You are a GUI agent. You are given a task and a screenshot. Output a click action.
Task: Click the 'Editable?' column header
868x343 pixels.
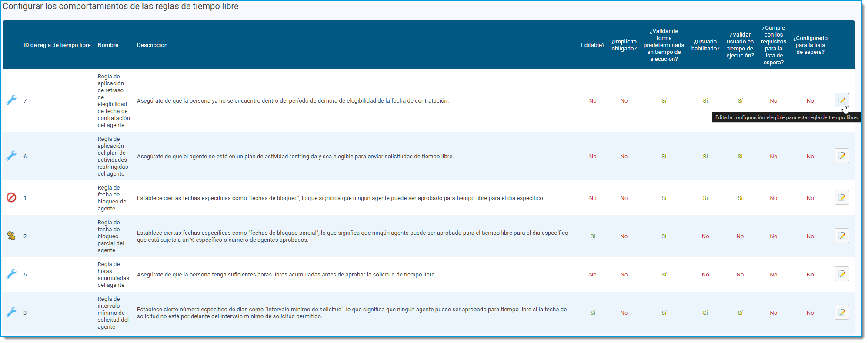click(x=593, y=45)
